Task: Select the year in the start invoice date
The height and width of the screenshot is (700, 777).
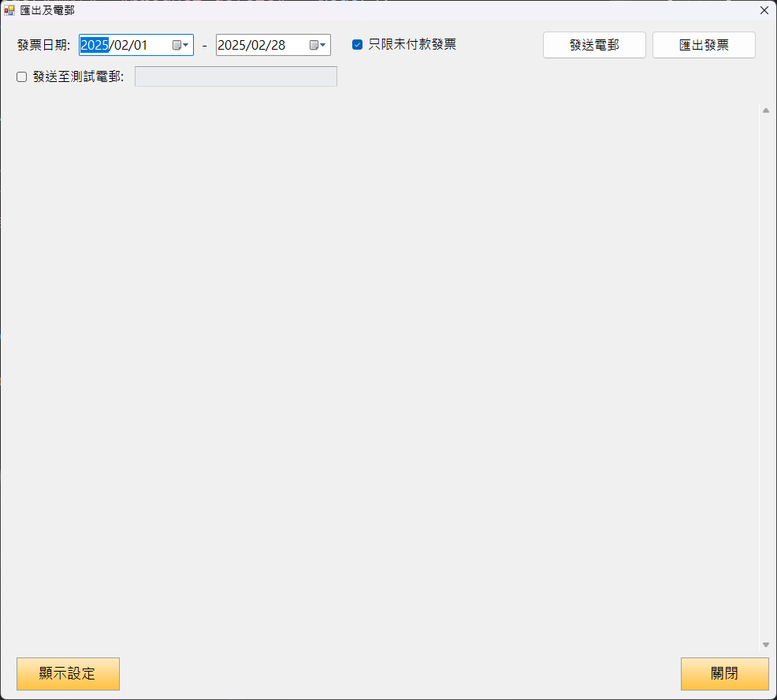Action: point(94,45)
